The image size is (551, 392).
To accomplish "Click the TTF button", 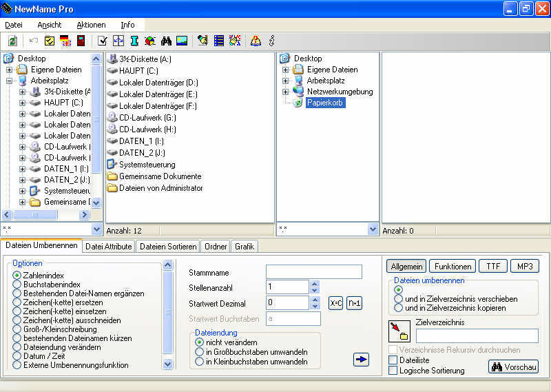I will coord(493,266).
